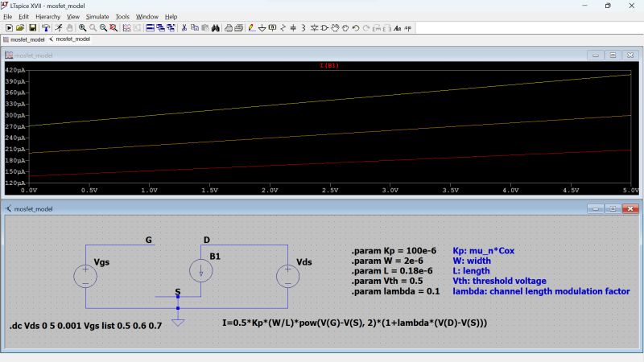This screenshot has width=644, height=362.
Task: Select the Move hand tool
Action: pyautogui.click(x=335, y=28)
